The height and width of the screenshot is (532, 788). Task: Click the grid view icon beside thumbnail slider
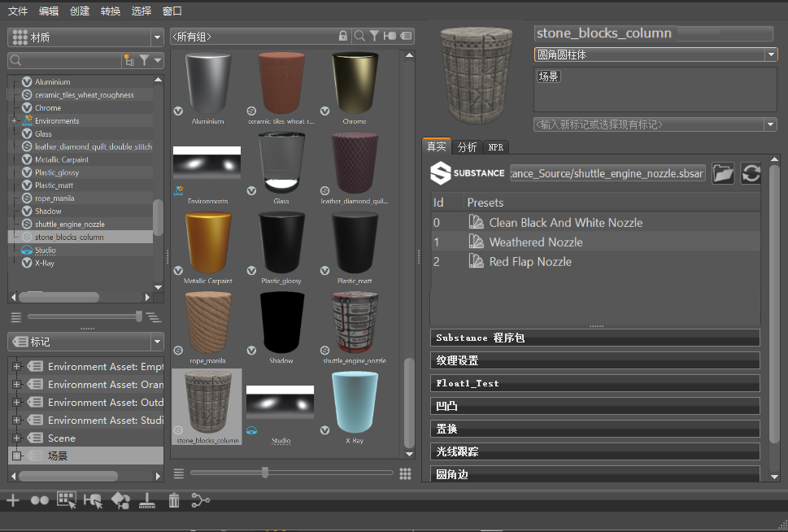point(405,473)
